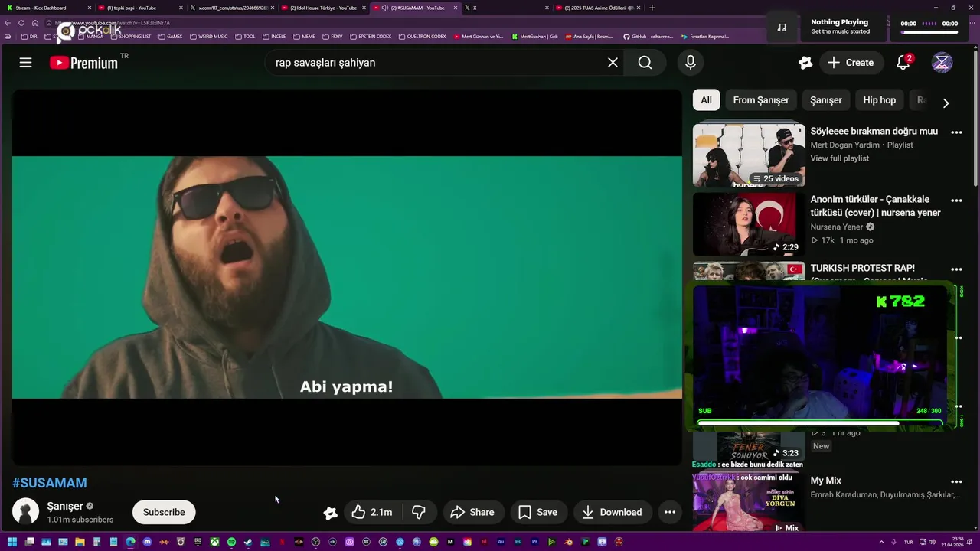Open options for My Mix
Viewport: 980px width, 551px height.
click(x=956, y=482)
